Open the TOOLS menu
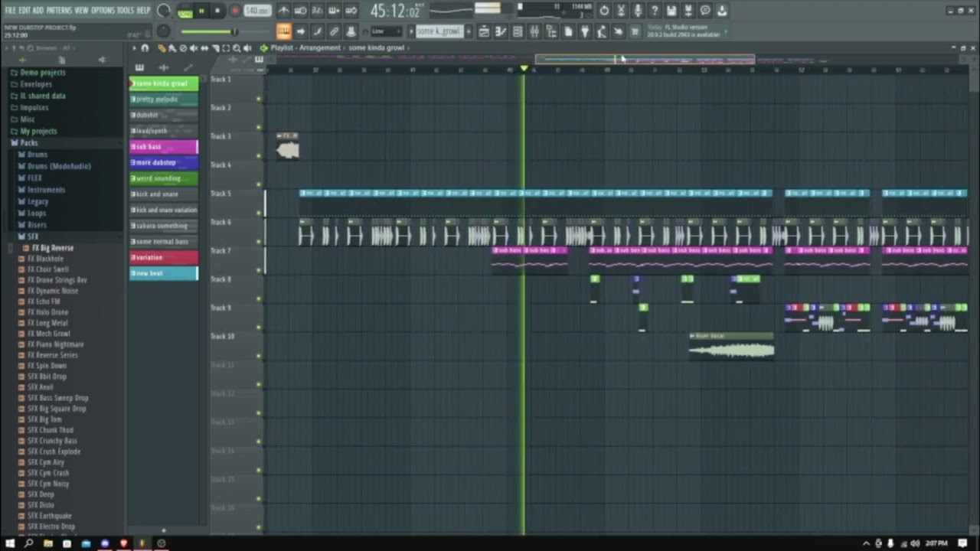Viewport: 980px width, 551px height. pos(126,11)
